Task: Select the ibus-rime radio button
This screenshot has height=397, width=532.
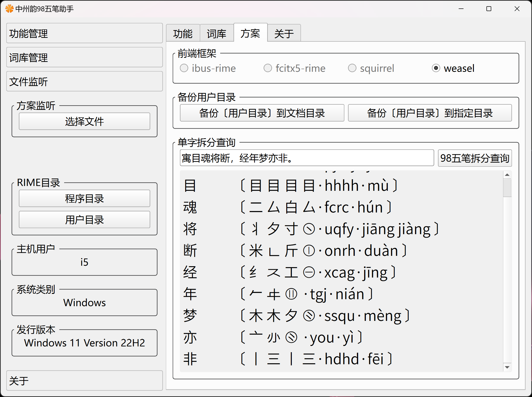Action: click(184, 68)
